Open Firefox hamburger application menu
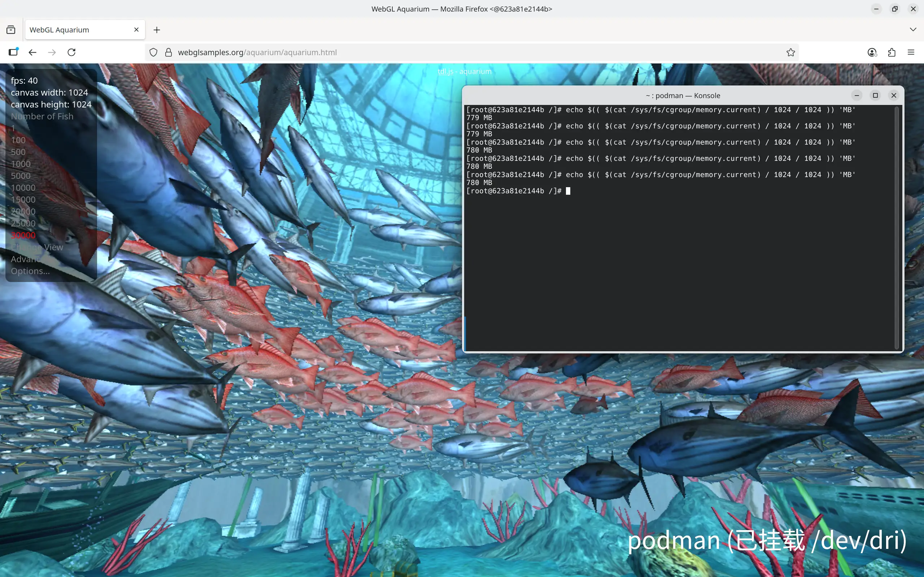The width and height of the screenshot is (924, 577). coord(911,52)
